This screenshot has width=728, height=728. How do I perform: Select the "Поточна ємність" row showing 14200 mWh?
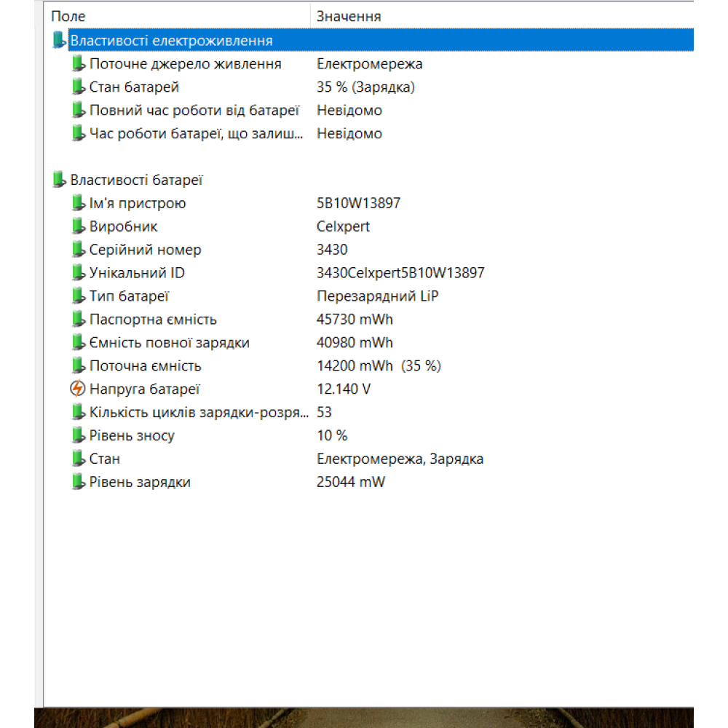click(145, 366)
